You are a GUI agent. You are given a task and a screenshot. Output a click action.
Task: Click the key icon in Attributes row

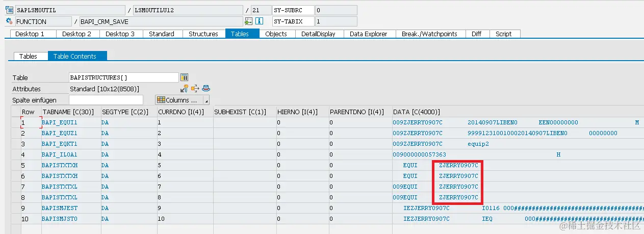[x=185, y=89]
